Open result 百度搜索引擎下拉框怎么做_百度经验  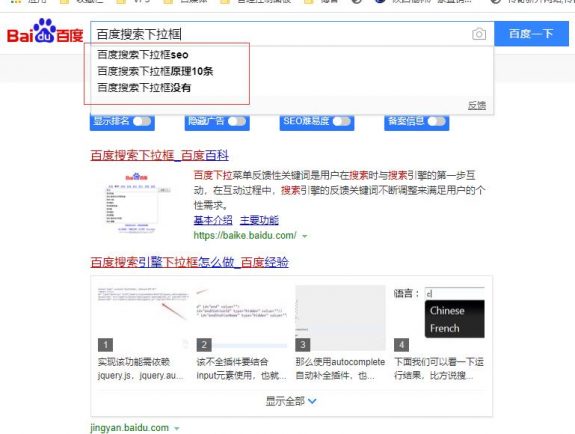point(189,262)
